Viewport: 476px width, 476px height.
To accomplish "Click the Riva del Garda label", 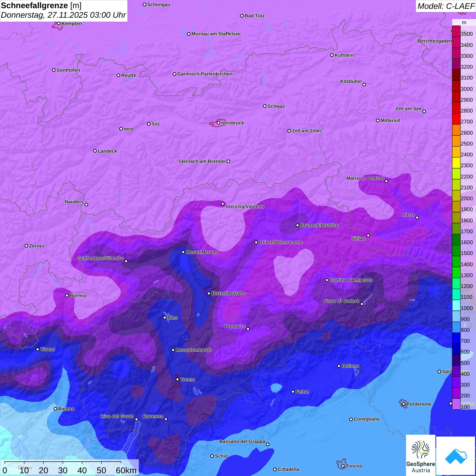I will (x=117, y=416).
